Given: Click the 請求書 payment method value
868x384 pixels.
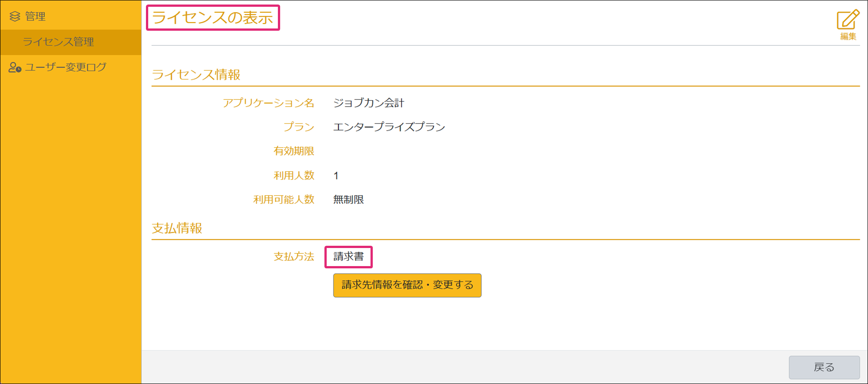Looking at the screenshot, I should (348, 257).
